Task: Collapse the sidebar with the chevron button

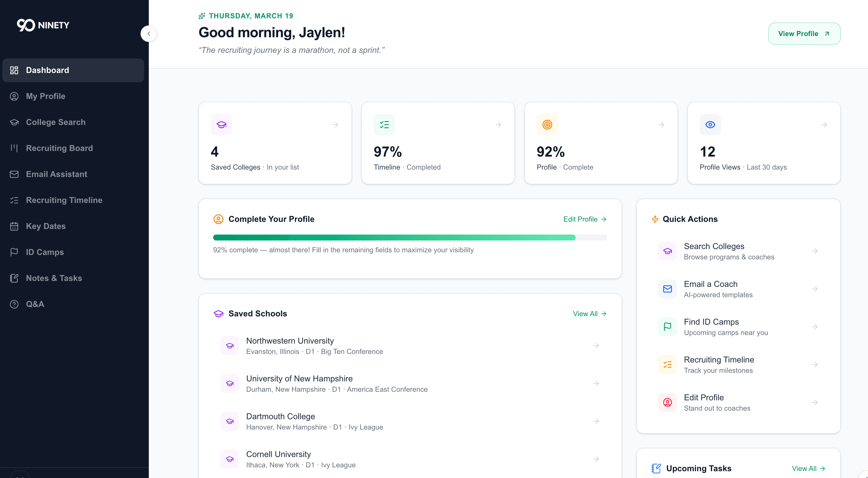Action: [149, 34]
